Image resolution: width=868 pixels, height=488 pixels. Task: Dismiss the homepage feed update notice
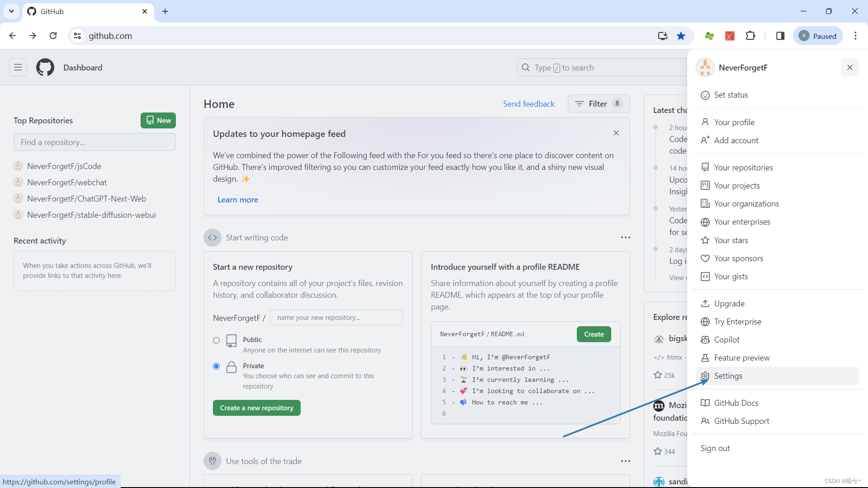(x=616, y=133)
